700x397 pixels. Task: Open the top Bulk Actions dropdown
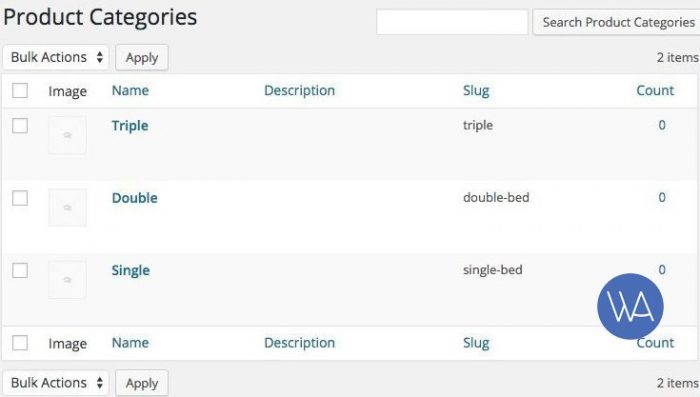pos(56,57)
